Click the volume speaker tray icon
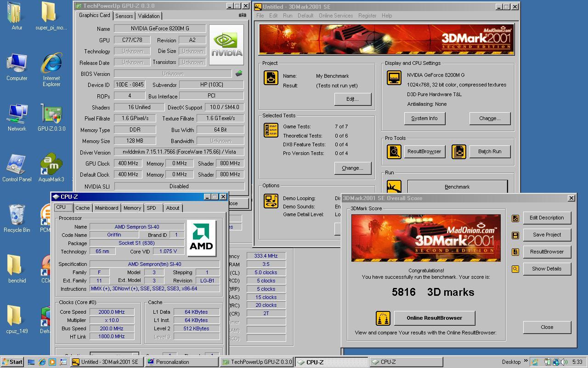Viewport: 588px width, 368px height. tap(564, 362)
